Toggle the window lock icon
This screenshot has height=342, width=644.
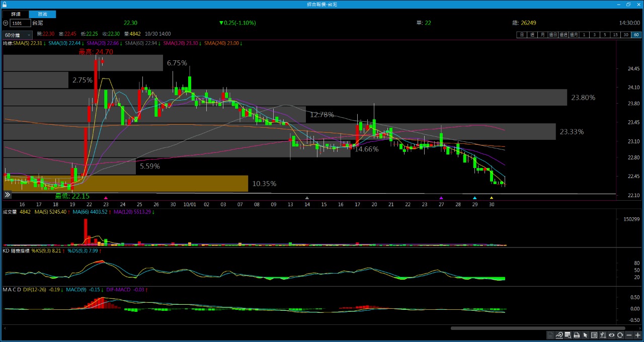click(5, 4)
